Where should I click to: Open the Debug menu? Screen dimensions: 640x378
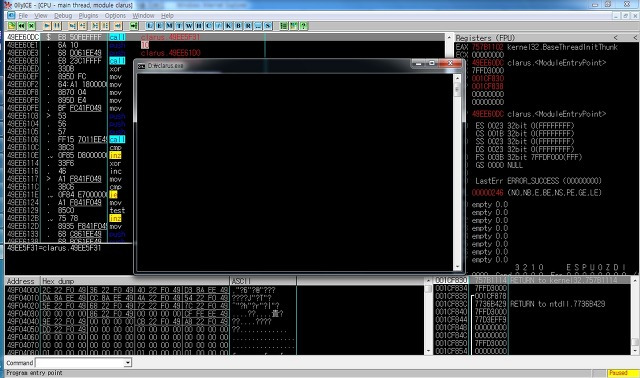63,16
